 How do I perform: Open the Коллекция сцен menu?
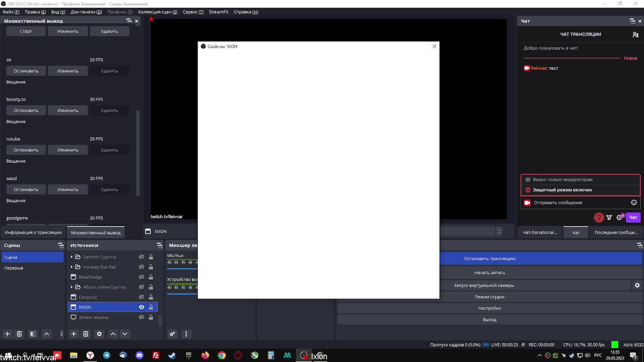(x=158, y=12)
